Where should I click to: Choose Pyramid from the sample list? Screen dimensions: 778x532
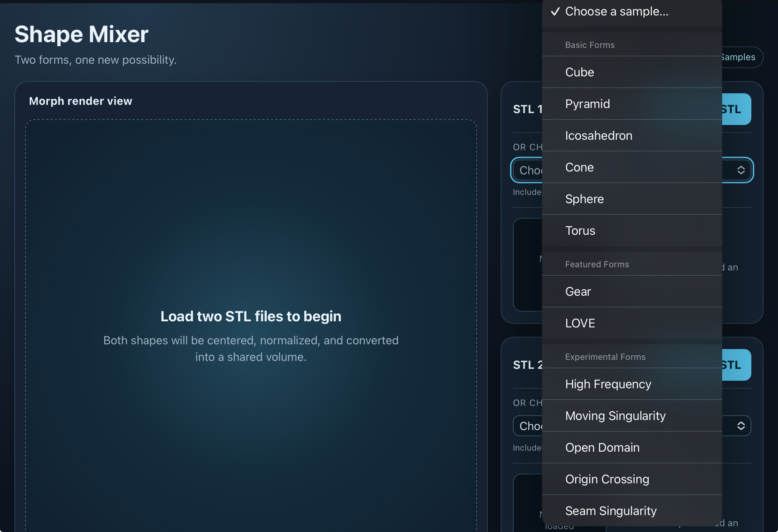pyautogui.click(x=632, y=104)
